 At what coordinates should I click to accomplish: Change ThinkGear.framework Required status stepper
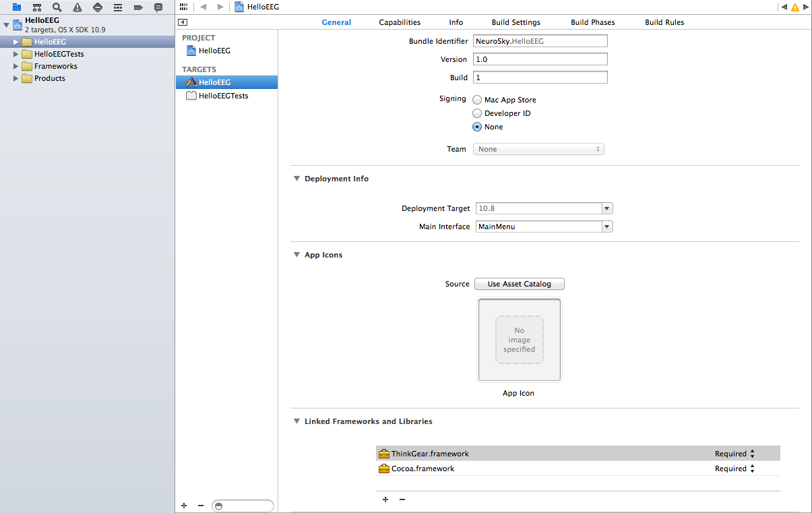tap(752, 454)
